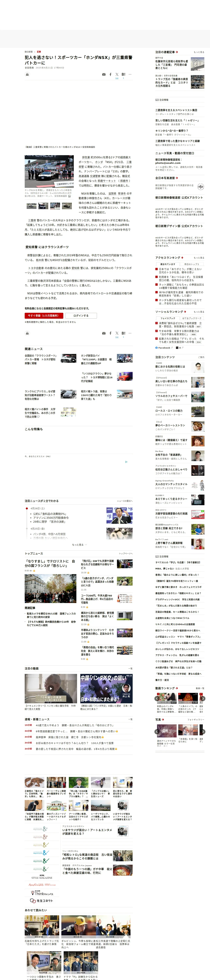210x980 pixels.
Task: Click the 今すぐ登録（1カ月間無料） button
Action: [44, 316]
